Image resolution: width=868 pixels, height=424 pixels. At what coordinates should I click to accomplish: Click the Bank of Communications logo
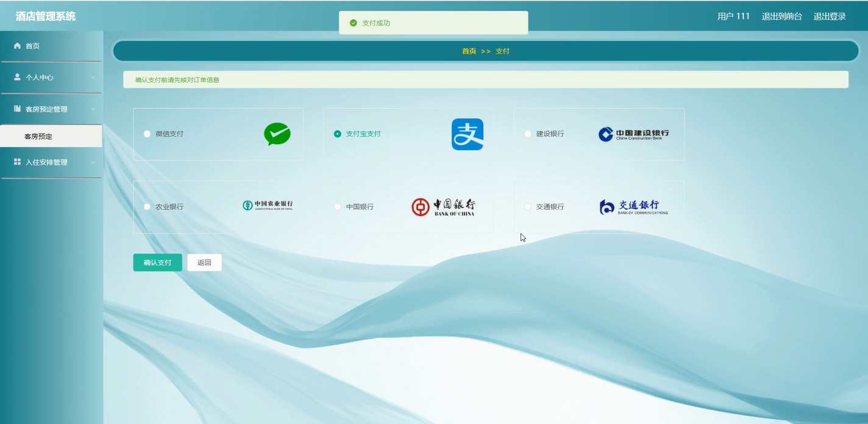tap(634, 207)
